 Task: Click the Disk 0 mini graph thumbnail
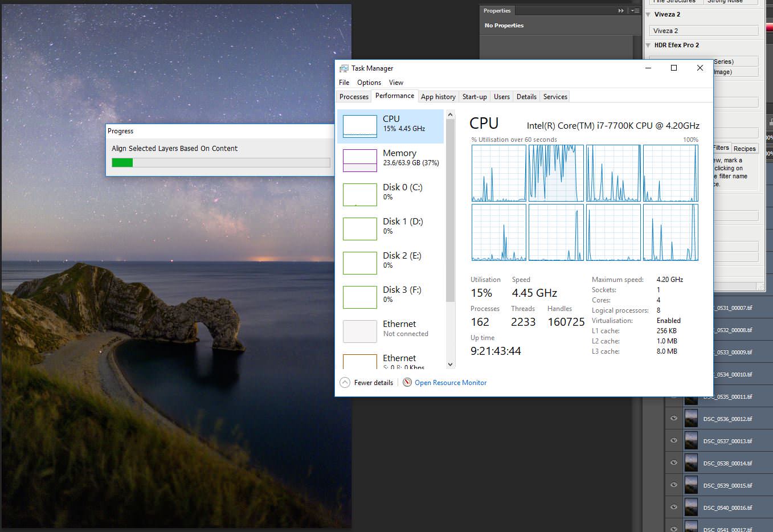[x=360, y=194]
